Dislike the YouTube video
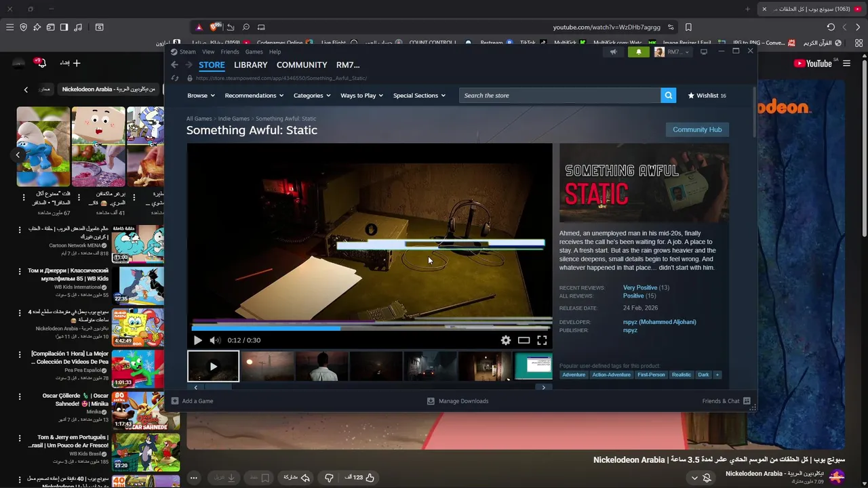Screen dimensions: 868x488 [329, 477]
